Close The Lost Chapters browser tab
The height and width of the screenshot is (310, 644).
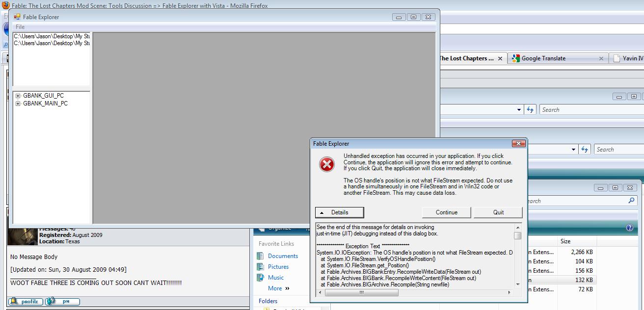click(500, 58)
